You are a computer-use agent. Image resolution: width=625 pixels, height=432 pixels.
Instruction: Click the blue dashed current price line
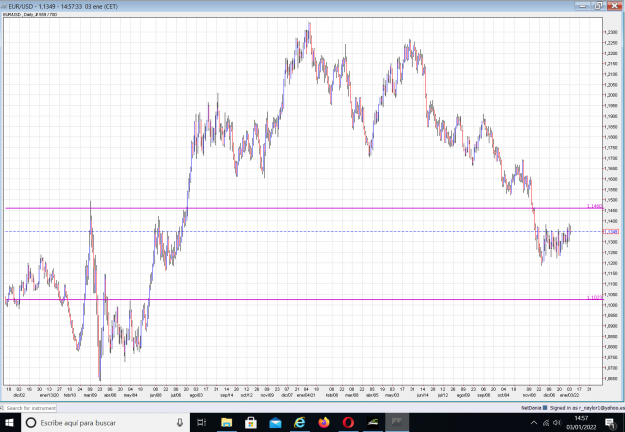[x=303, y=232]
